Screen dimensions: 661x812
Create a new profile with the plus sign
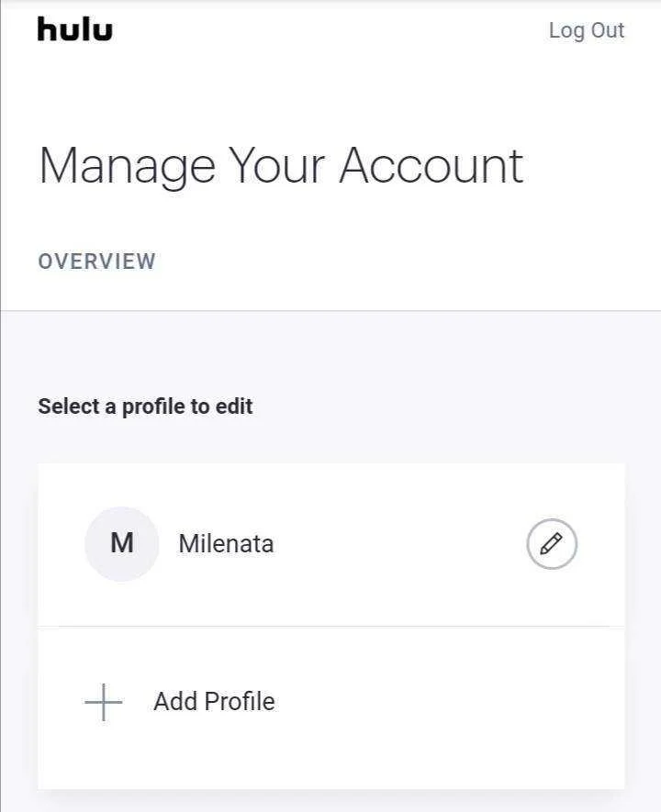104,702
